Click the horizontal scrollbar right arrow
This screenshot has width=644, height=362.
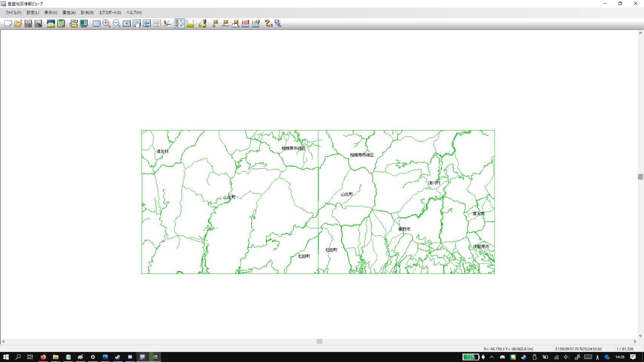(635, 341)
